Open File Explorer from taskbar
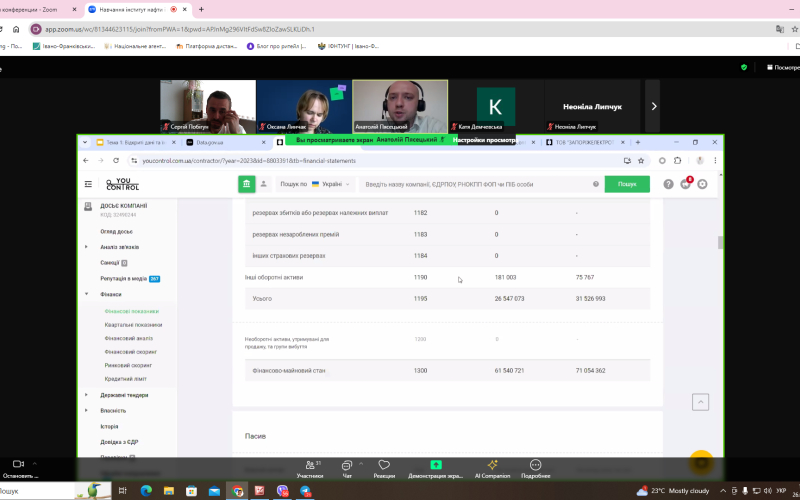The height and width of the screenshot is (500, 800). [169, 491]
